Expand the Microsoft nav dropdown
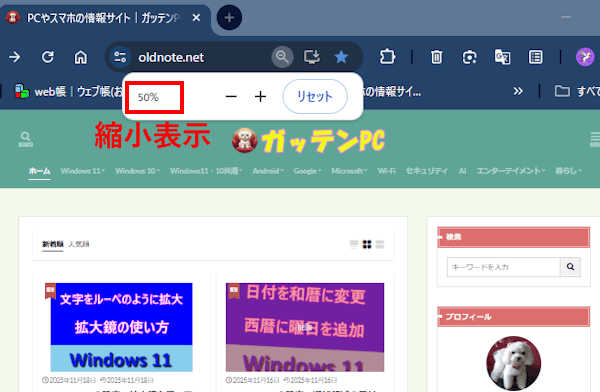Viewport: 600px width, 392px height. 349,171
